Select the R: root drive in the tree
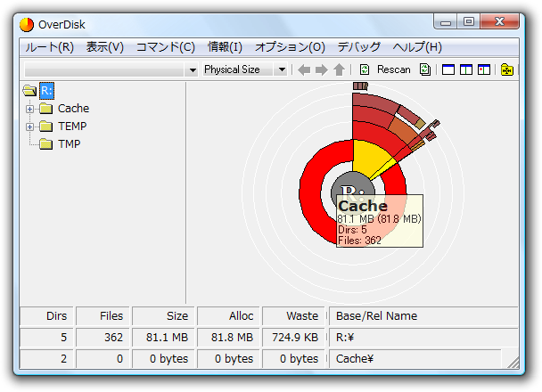Image resolution: width=542 pixels, height=392 pixels. (x=46, y=91)
